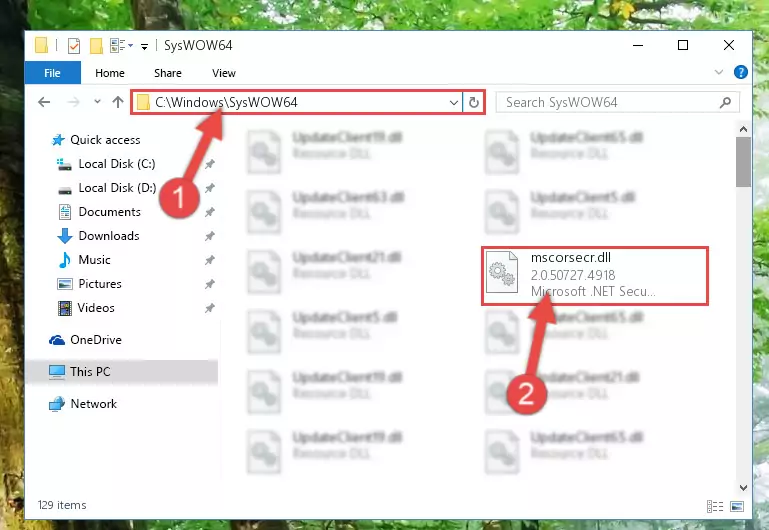
Task: Click the scrollbar up arrow
Action: pyautogui.click(x=743, y=129)
